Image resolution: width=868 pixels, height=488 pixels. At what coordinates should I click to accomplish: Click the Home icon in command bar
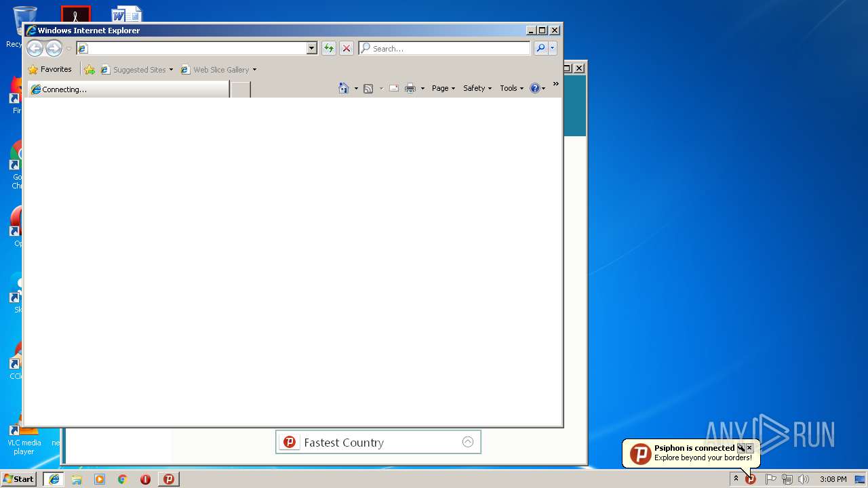tap(344, 88)
